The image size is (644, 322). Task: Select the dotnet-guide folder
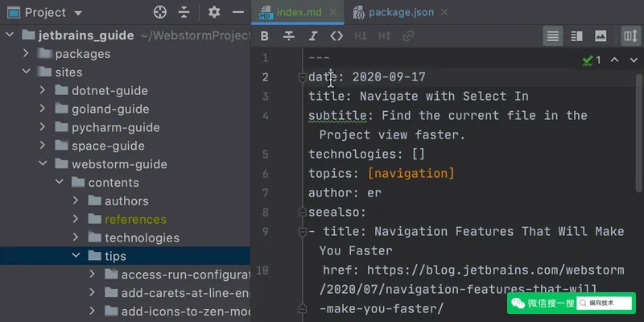[125, 90]
